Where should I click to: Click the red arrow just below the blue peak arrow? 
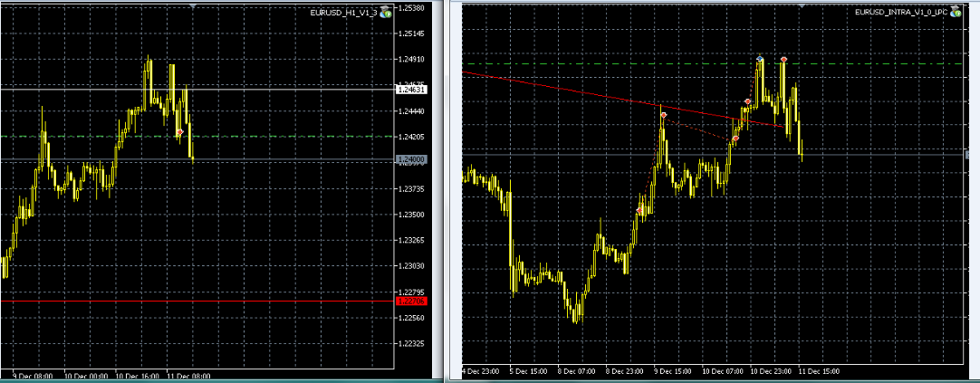coord(747,101)
